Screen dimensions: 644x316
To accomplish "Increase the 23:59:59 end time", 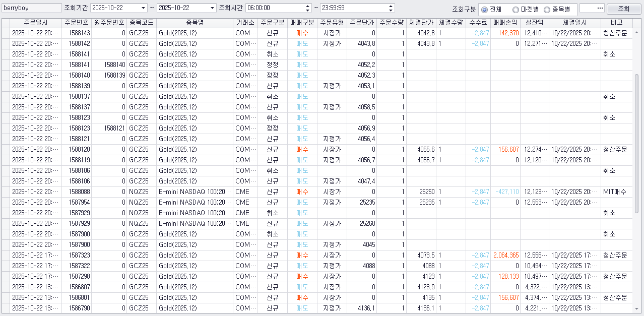I will coord(391,6).
